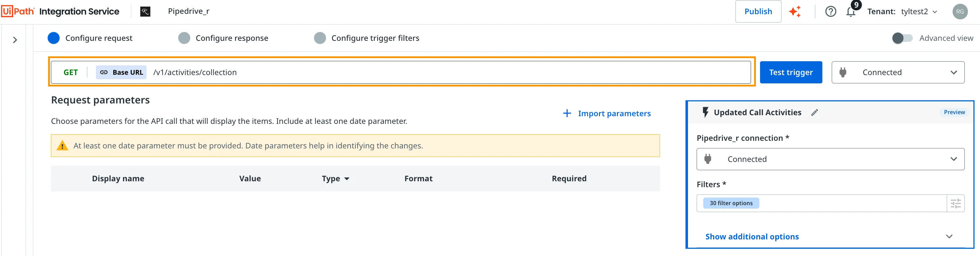Viewport: 980px width, 256px height.
Task: Open the filter settings sliders icon
Action: pyautogui.click(x=955, y=203)
